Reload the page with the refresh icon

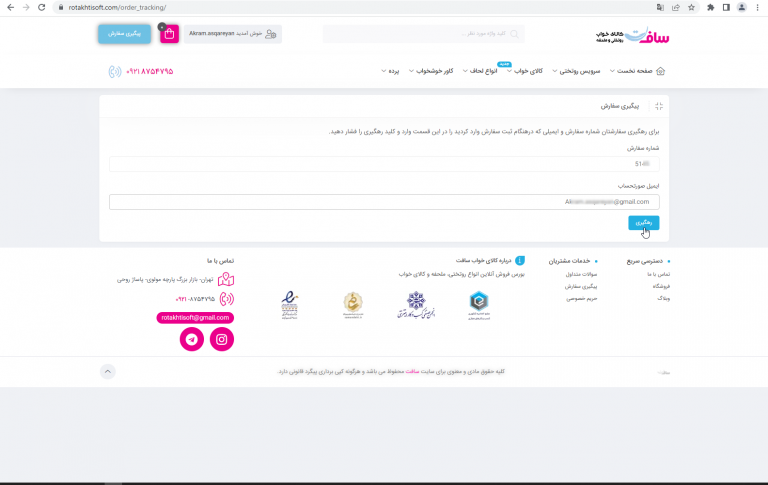point(42,7)
